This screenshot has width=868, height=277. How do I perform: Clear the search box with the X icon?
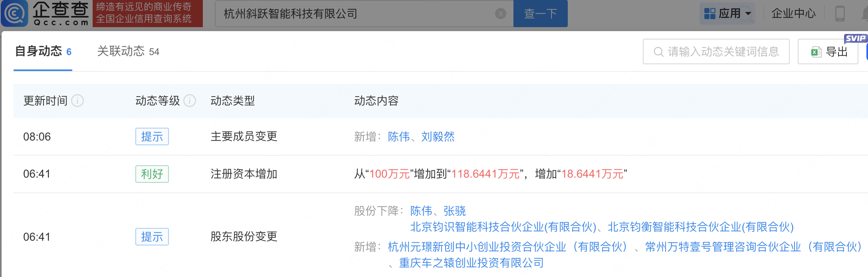[500, 14]
